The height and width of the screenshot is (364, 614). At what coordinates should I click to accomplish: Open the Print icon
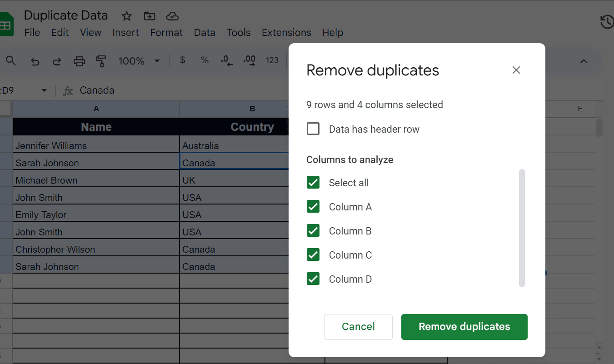click(79, 60)
